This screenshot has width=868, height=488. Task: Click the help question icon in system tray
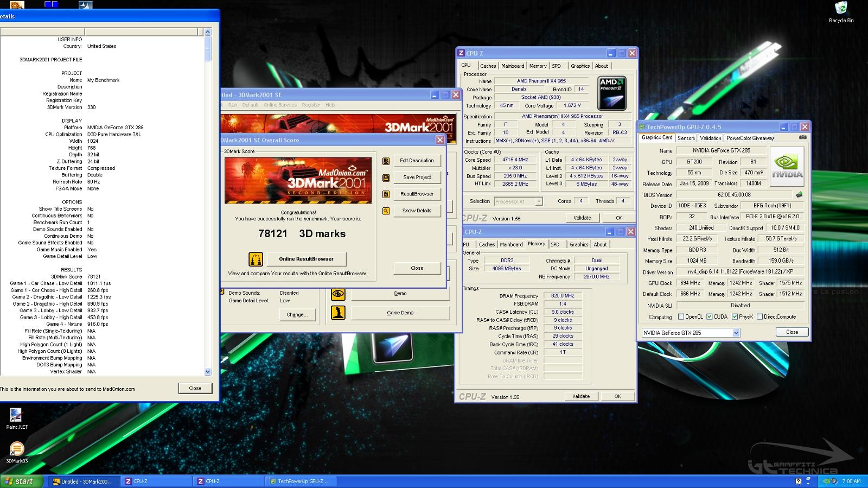pos(798,481)
